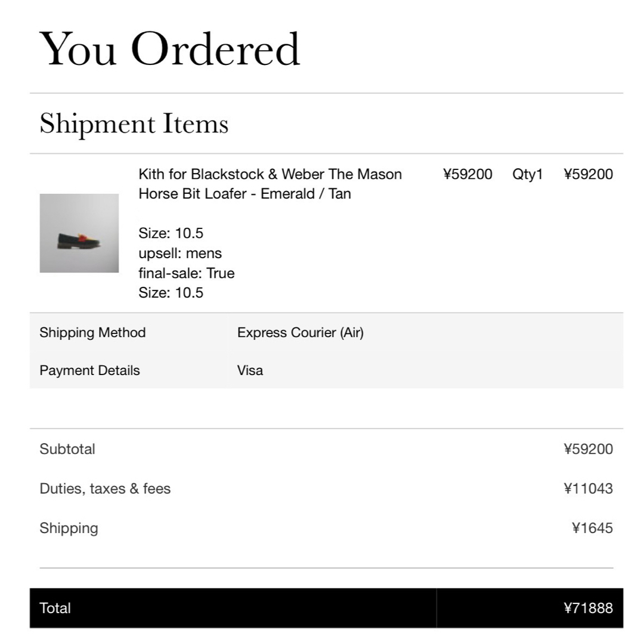Click the final-sale: True attribute text
Viewport: 644px width, 644px height.
tap(187, 273)
